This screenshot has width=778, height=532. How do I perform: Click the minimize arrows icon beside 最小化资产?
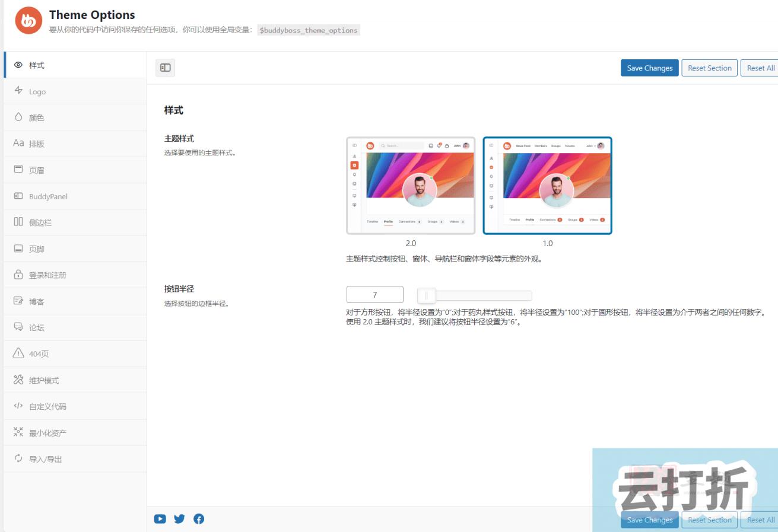[x=18, y=432]
